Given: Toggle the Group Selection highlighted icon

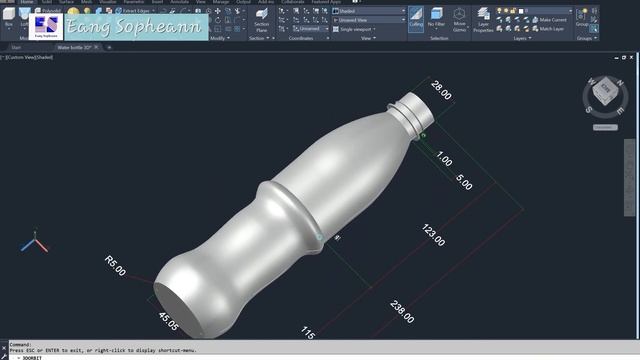Looking at the screenshot, I should 594,29.
